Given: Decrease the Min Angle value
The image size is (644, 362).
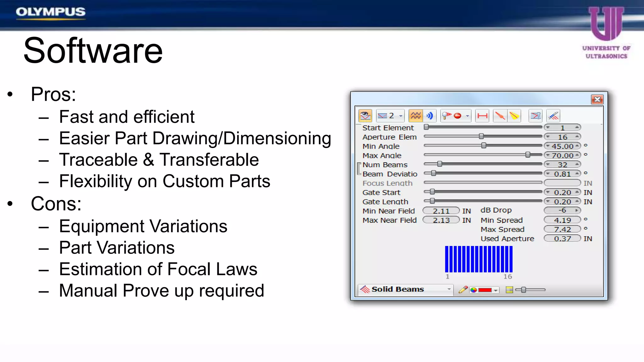Looking at the screenshot, I should tap(548, 146).
